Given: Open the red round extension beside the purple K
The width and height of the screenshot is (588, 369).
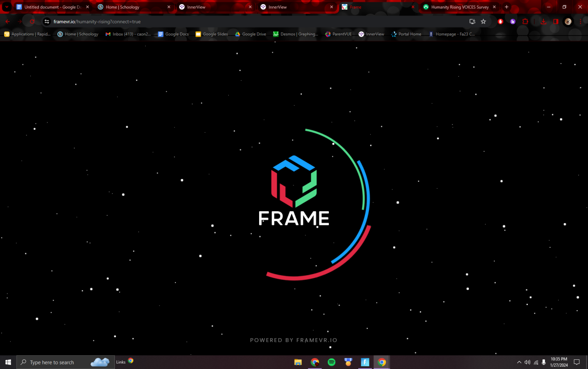Looking at the screenshot, I should pyautogui.click(x=501, y=22).
